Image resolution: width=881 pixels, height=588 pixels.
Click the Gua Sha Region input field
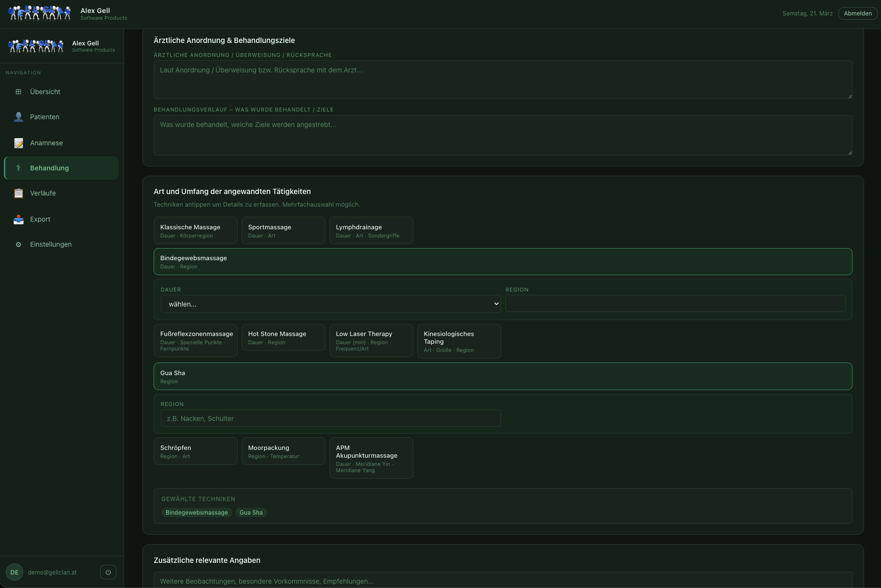pyautogui.click(x=331, y=419)
